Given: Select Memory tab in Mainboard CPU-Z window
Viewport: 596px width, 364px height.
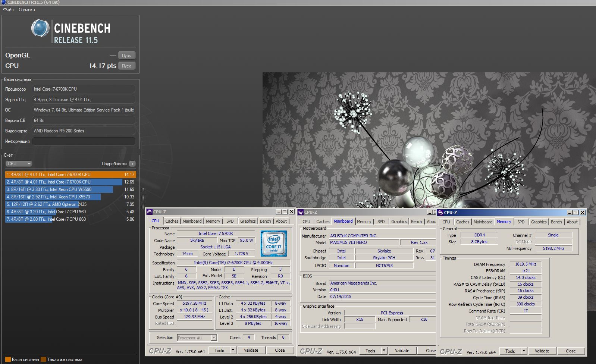Looking at the screenshot, I should [364, 222].
